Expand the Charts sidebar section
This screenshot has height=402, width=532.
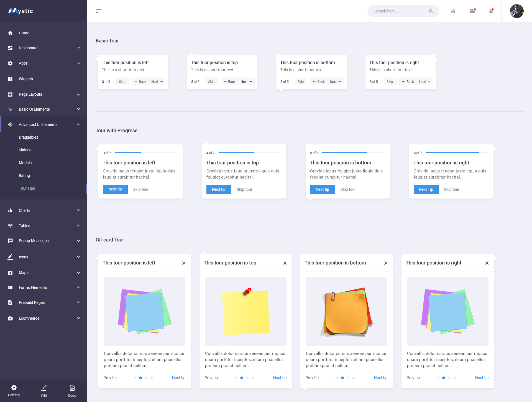click(x=24, y=210)
